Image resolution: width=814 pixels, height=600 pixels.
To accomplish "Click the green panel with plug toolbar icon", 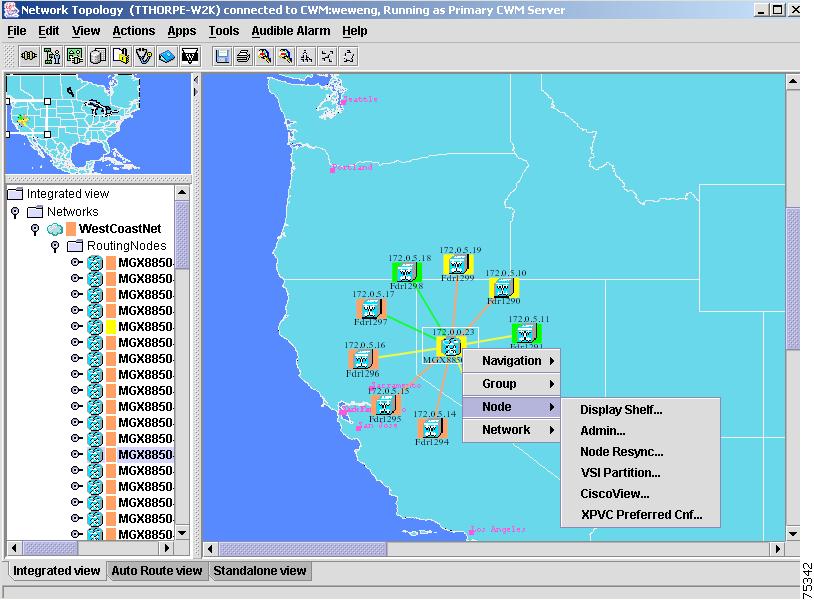I will tap(75, 56).
